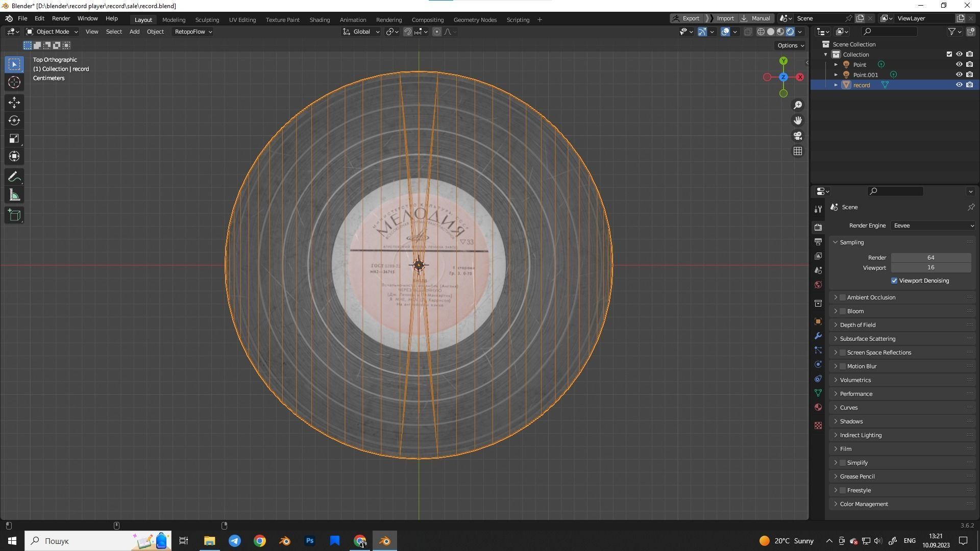
Task: Switch to wireframe viewport shading
Action: (x=761, y=32)
